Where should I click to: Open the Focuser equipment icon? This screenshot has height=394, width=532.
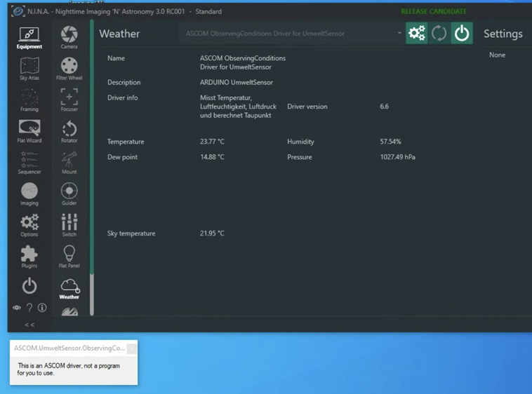(x=69, y=100)
